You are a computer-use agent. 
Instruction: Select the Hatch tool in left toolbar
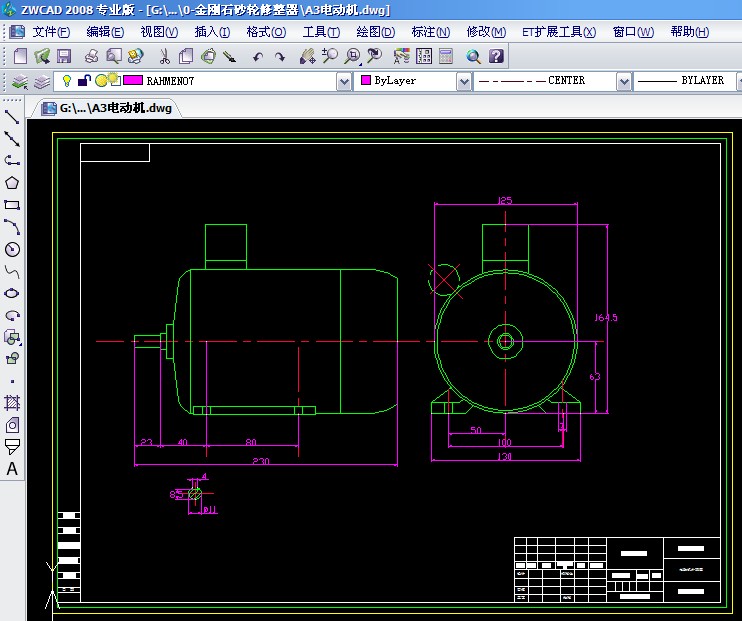point(12,402)
